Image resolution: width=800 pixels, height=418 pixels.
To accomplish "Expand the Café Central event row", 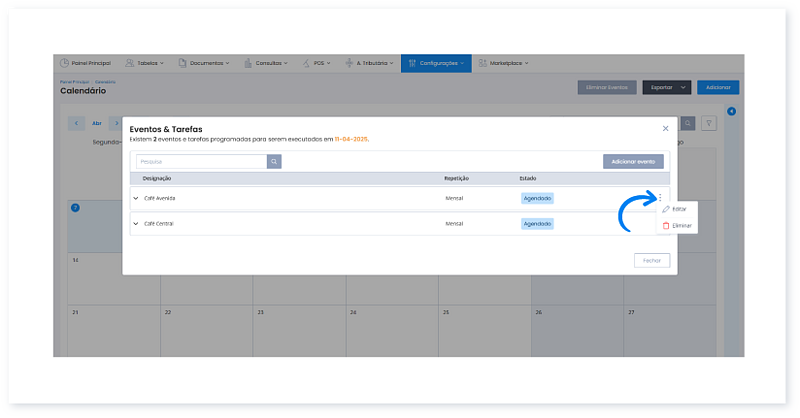I will click(x=136, y=223).
